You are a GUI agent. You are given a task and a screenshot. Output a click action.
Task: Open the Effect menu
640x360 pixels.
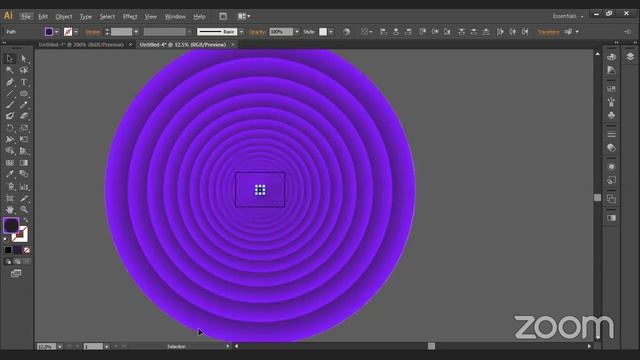[130, 17]
